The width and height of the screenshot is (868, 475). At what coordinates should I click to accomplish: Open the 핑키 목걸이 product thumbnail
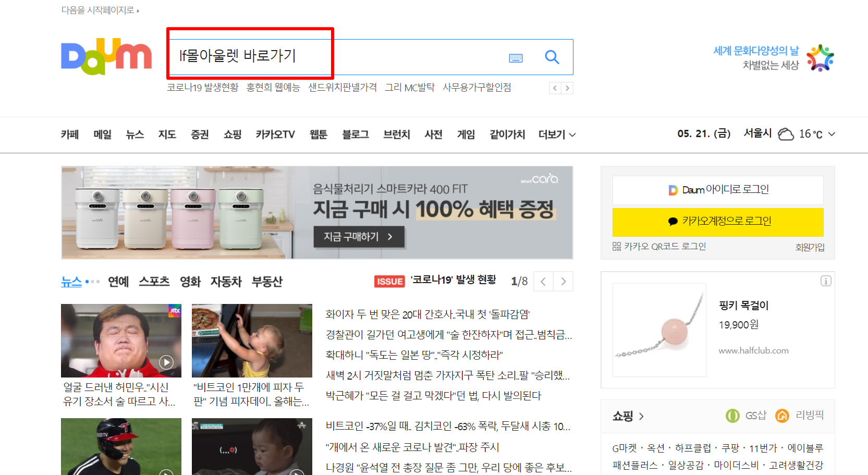click(659, 330)
